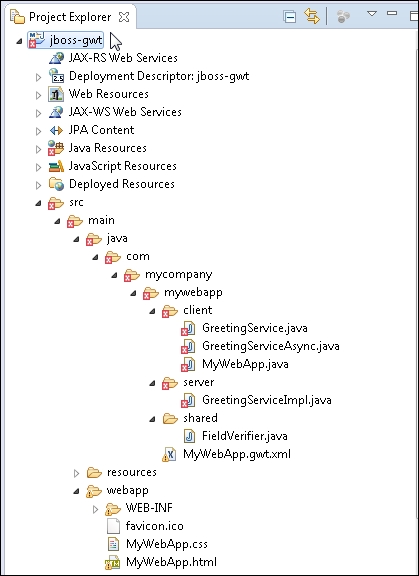This screenshot has height=576, width=419.
Task: Select the jboss-gwt project root
Action: click(76, 40)
